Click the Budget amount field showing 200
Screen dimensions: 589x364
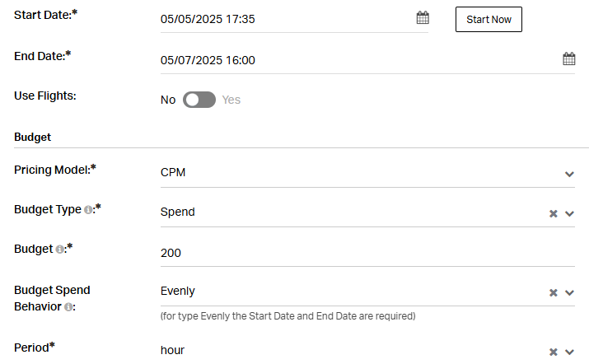pos(367,253)
